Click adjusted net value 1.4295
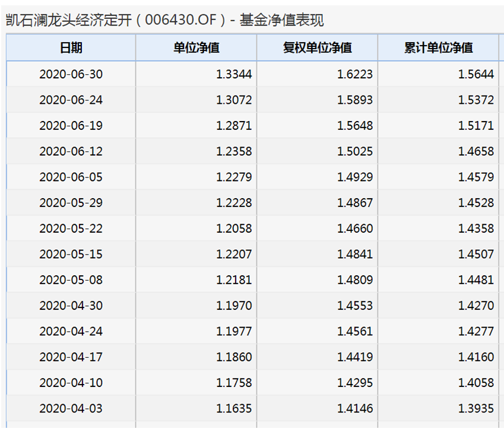This screenshot has height=432, width=504. (355, 383)
